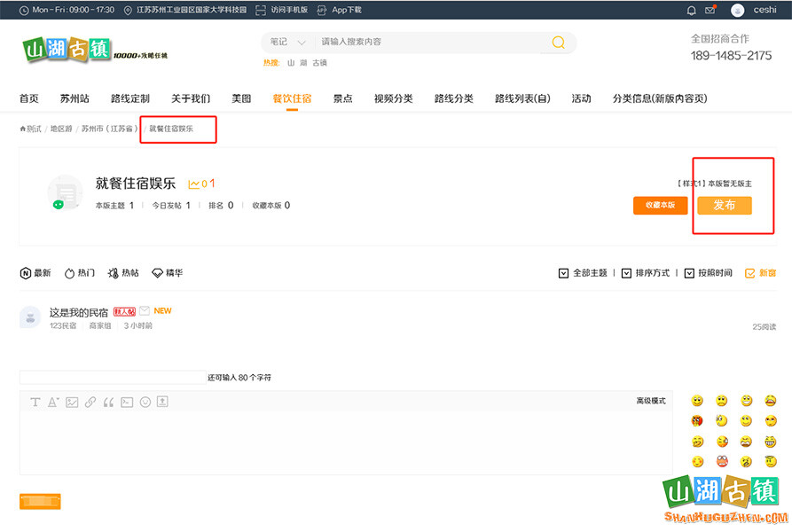The height and width of the screenshot is (532, 792).
Task: Click the font size editor icon
Action: tap(53, 402)
